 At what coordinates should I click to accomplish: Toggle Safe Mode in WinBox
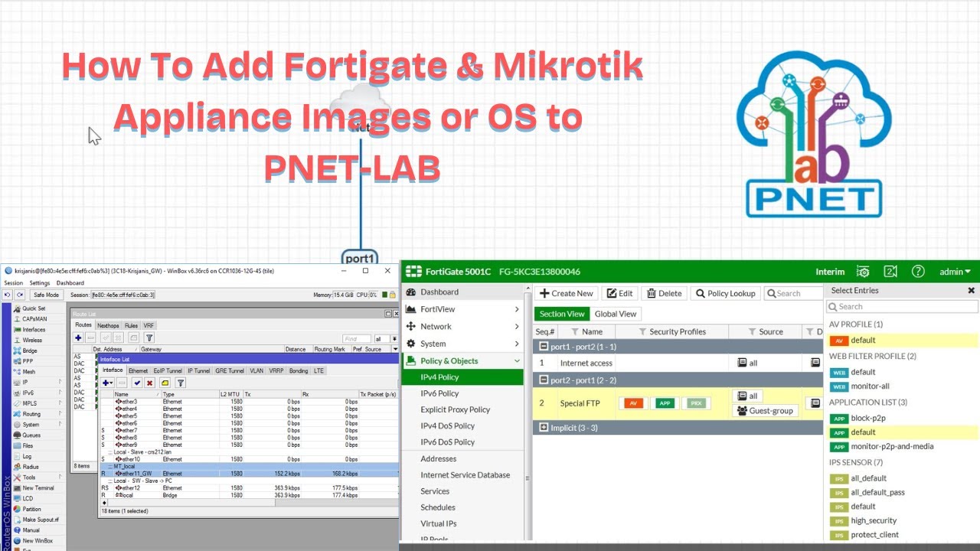(x=46, y=295)
